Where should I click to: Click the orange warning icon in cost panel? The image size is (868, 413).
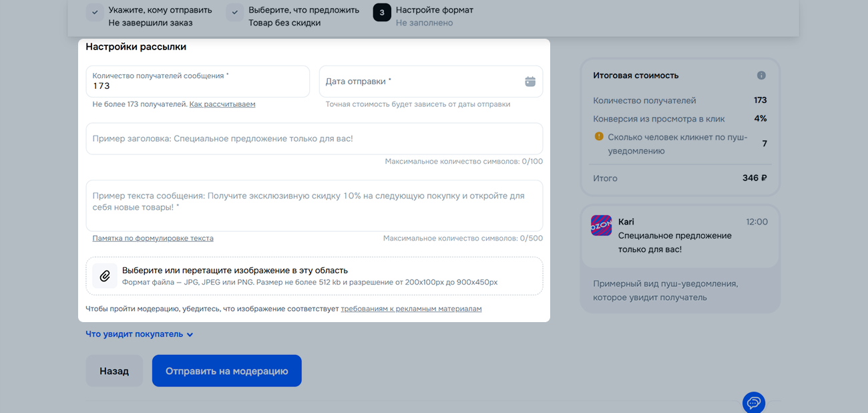(x=599, y=136)
